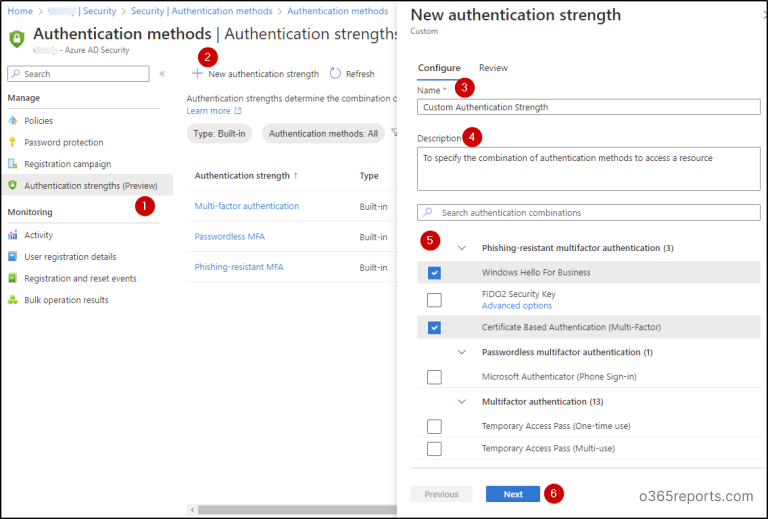Click the Description text area
The width and height of the screenshot is (768, 519).
point(589,169)
